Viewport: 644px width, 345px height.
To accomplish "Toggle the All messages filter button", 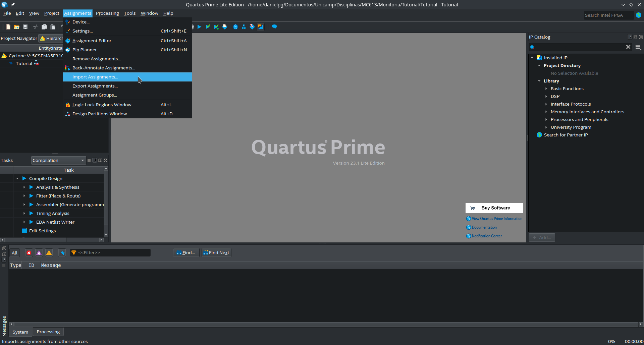I will coord(14,253).
